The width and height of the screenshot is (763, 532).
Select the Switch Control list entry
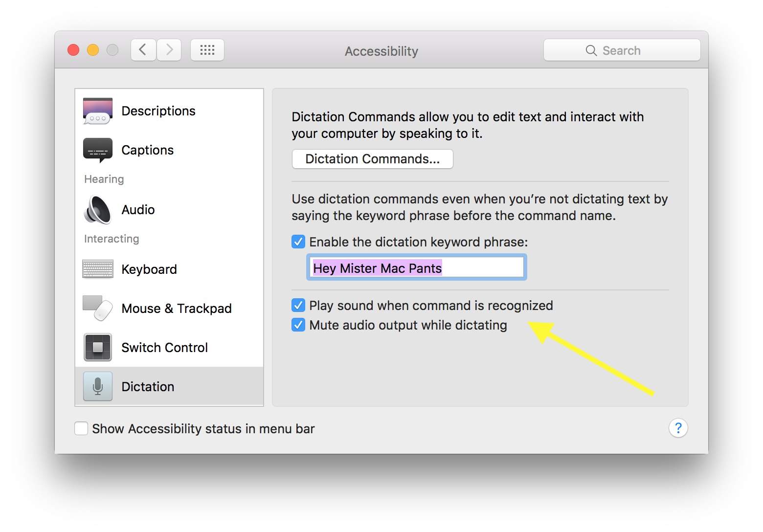point(169,347)
